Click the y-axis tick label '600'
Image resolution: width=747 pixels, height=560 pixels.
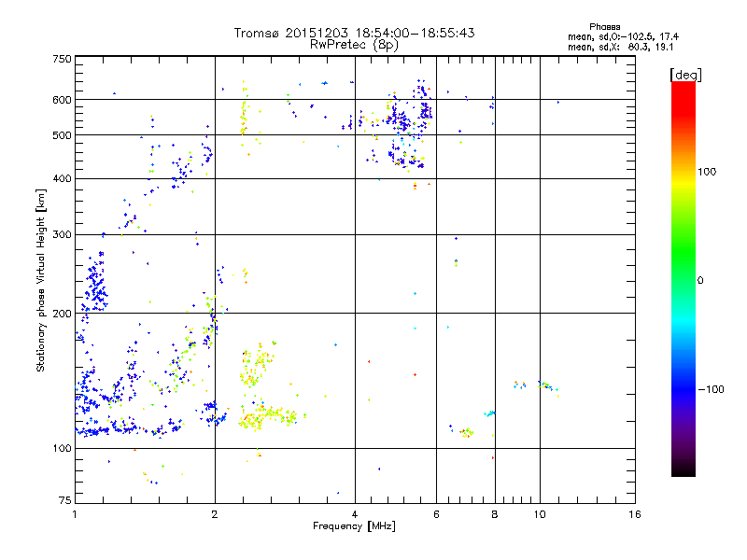(62, 100)
